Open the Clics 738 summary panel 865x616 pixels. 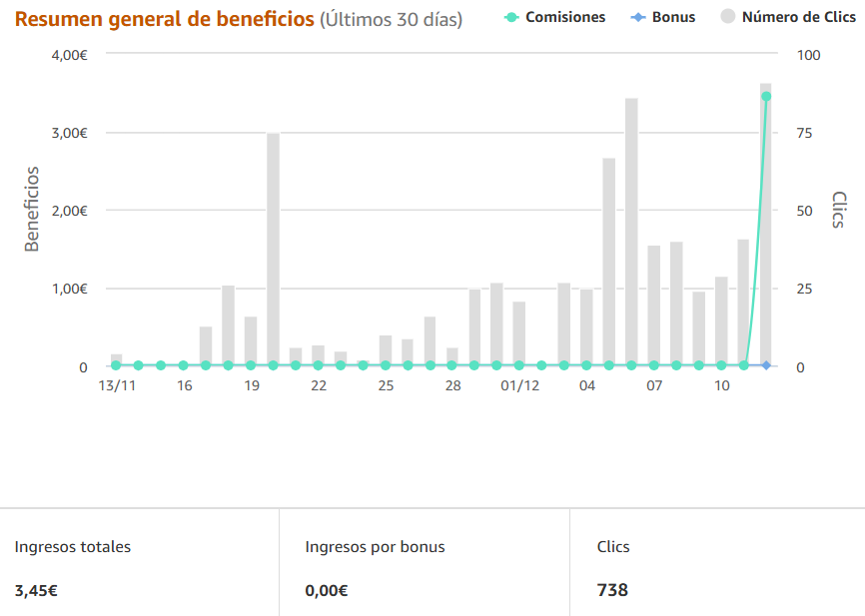[x=717, y=562]
